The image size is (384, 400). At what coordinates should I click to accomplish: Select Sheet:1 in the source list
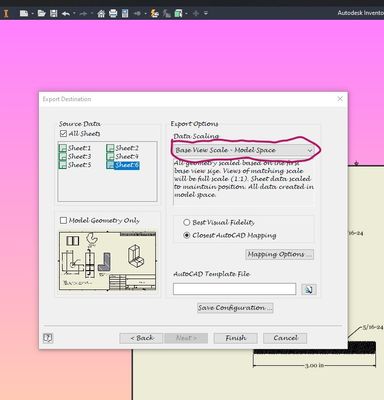[75, 148]
